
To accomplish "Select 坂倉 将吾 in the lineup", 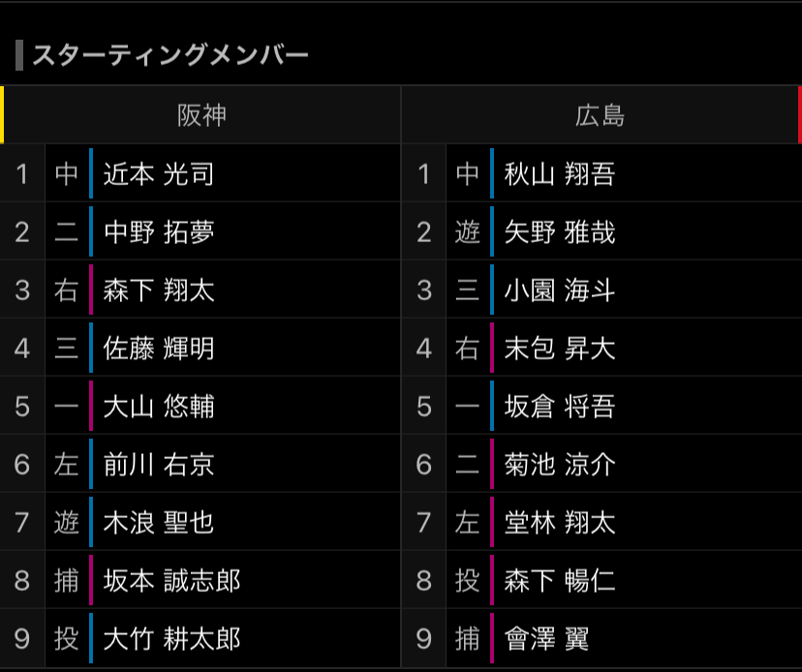I will point(559,407).
